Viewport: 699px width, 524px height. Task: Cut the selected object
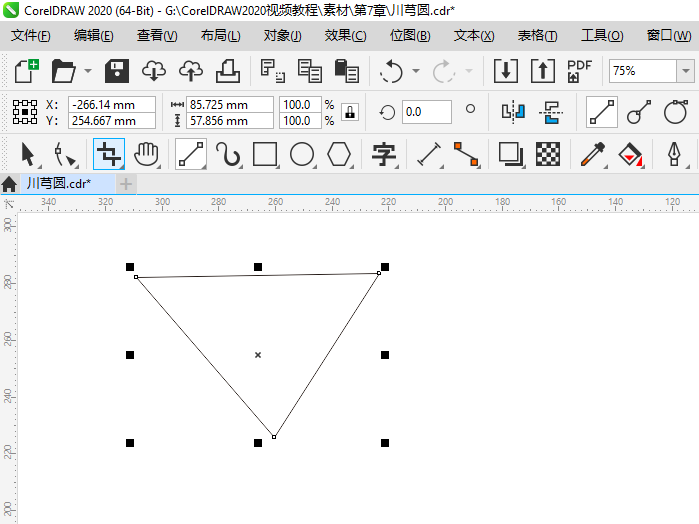[272, 70]
